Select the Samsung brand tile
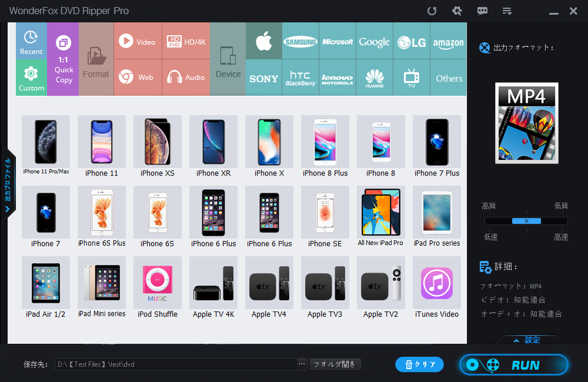 click(x=300, y=41)
